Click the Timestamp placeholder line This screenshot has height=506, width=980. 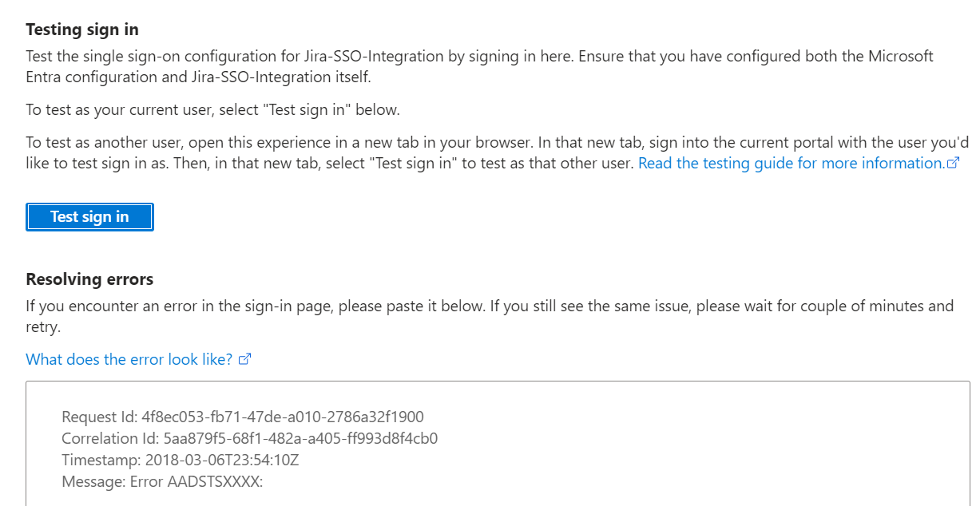point(181,461)
